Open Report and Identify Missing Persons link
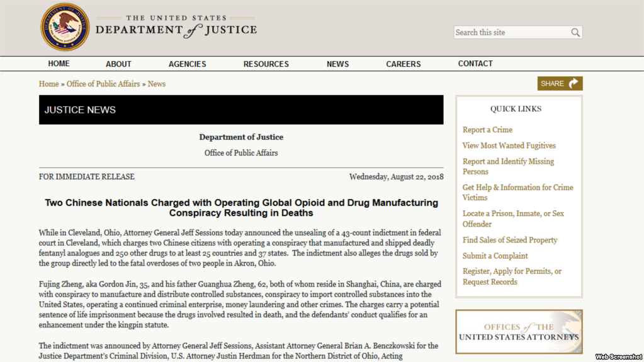This screenshot has height=362, width=644. 508,166
